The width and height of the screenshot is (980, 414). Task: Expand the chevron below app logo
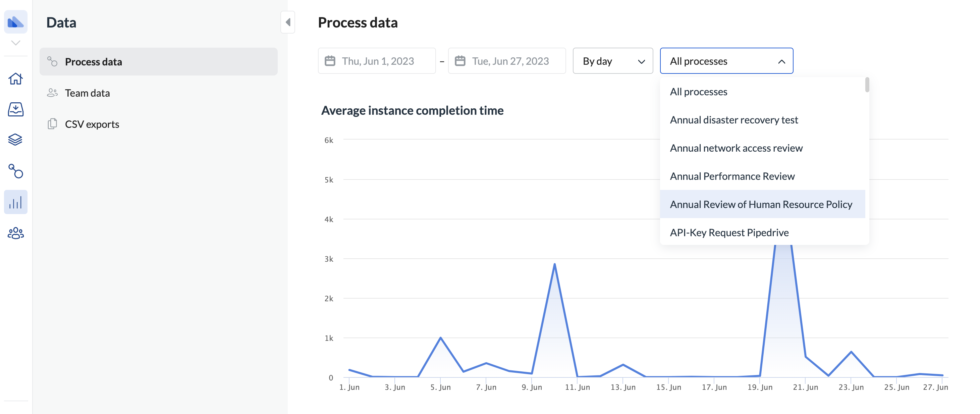point(16,43)
